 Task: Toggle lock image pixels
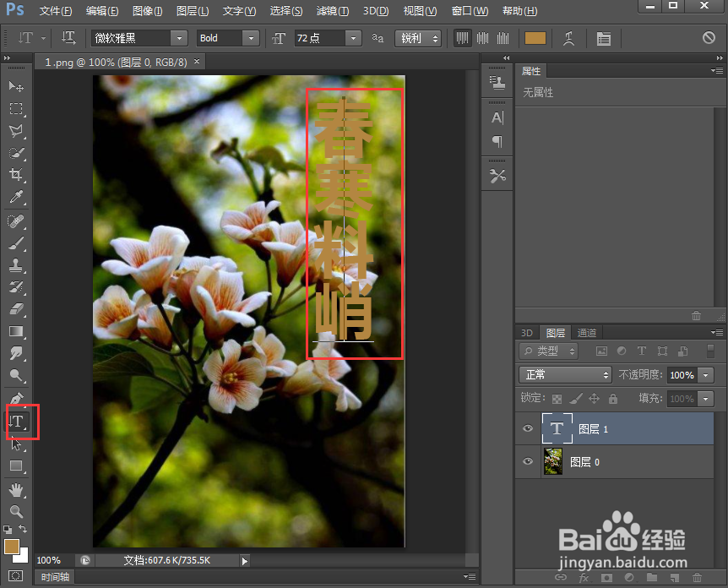pyautogui.click(x=576, y=399)
